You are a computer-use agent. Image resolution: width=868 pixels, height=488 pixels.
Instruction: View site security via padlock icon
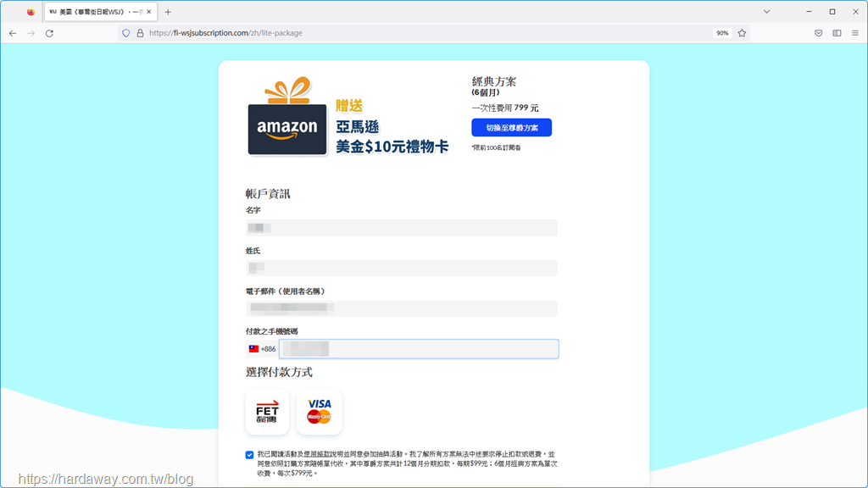click(x=140, y=33)
